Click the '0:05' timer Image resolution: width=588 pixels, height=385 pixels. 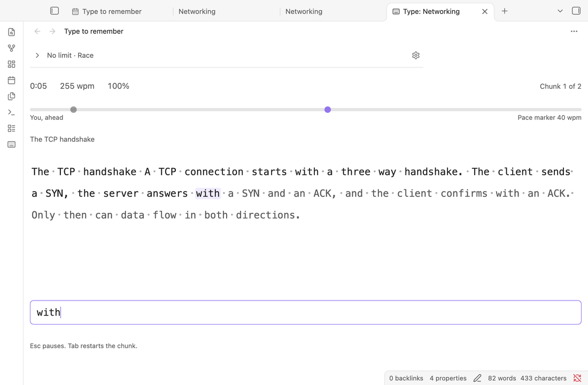point(38,86)
